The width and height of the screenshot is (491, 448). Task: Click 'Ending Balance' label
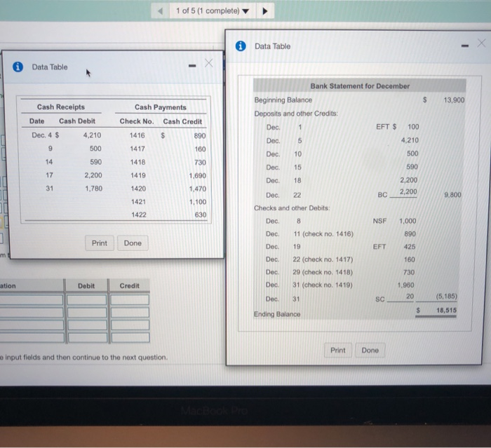pos(277,314)
